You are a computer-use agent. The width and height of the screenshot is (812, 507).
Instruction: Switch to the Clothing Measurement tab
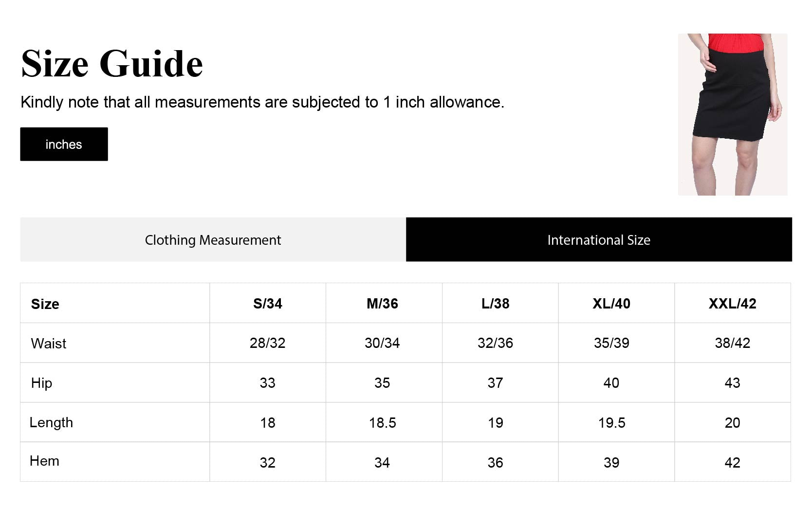pos(213,239)
